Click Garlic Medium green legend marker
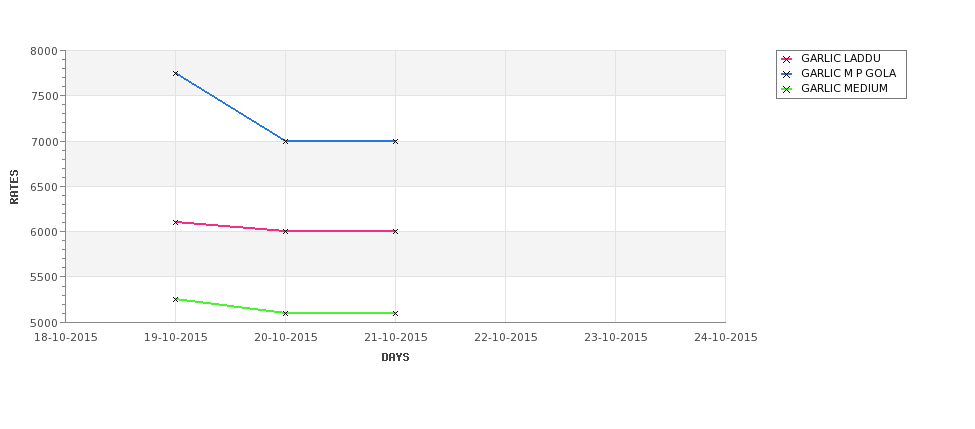Screen dimensions: 975x429 [786, 90]
